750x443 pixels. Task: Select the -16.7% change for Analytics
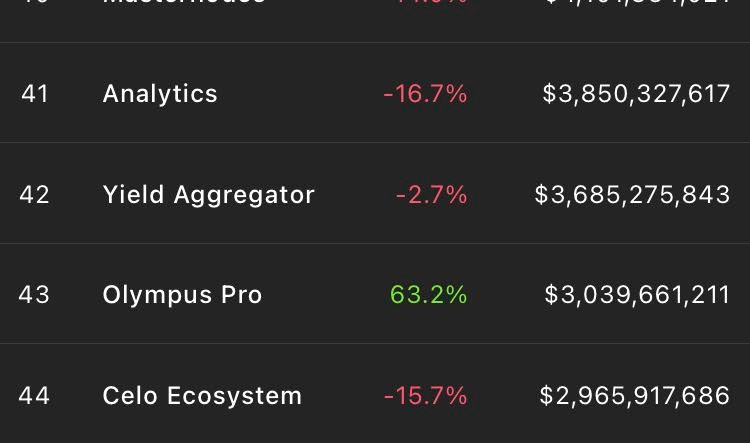(425, 93)
